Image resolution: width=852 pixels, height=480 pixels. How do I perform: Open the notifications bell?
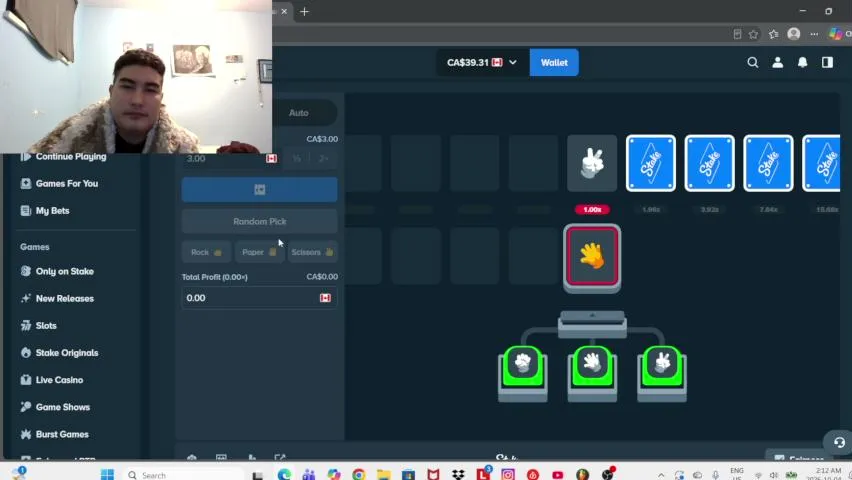point(803,63)
